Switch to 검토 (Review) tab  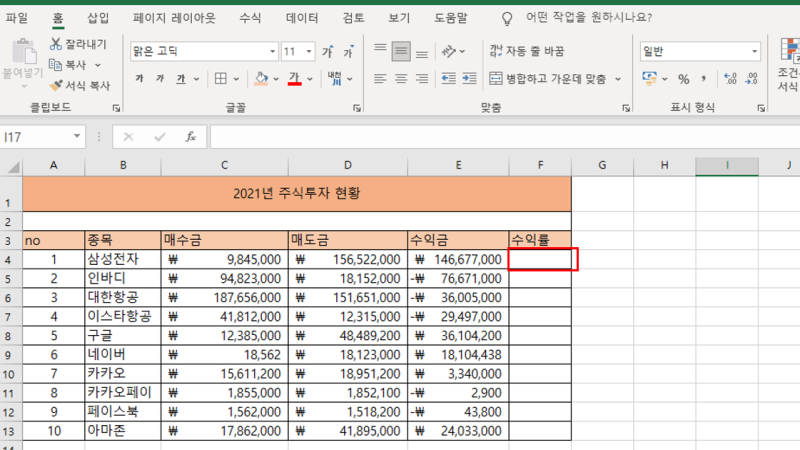[x=353, y=18]
